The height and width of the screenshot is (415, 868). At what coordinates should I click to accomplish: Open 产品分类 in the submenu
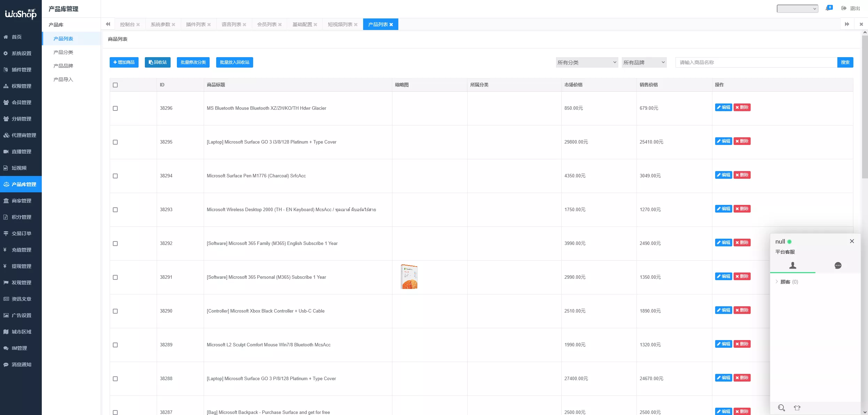click(63, 52)
